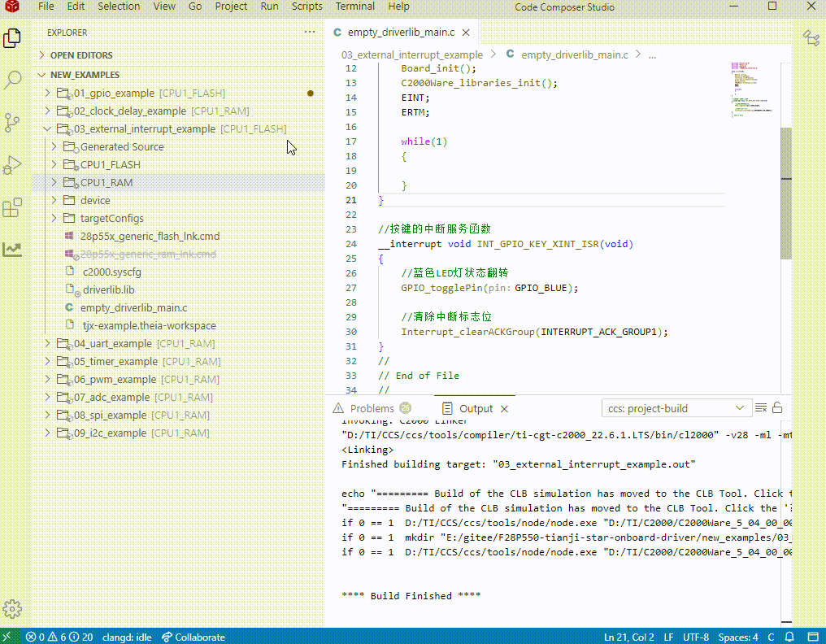The width and height of the screenshot is (826, 644).
Task: Open the Scripts menu
Action: tap(306, 7)
